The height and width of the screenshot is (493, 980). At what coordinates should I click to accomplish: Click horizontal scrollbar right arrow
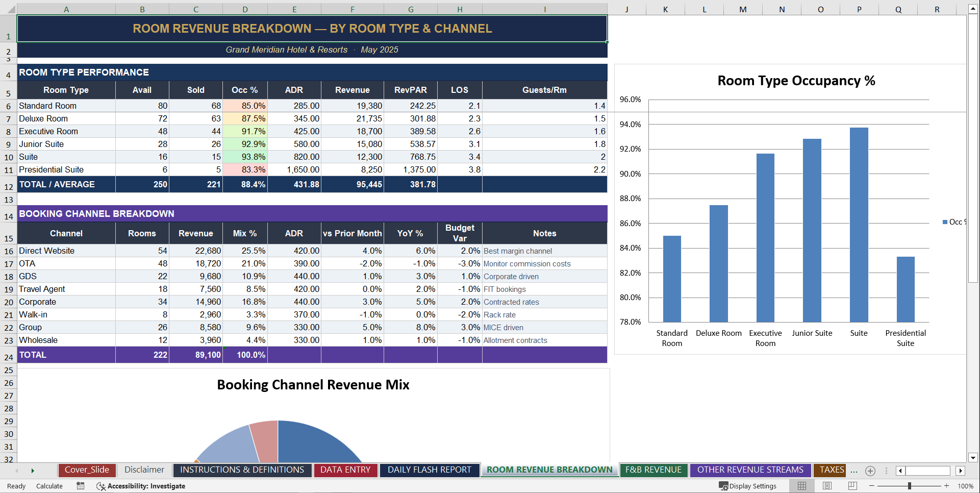point(961,471)
